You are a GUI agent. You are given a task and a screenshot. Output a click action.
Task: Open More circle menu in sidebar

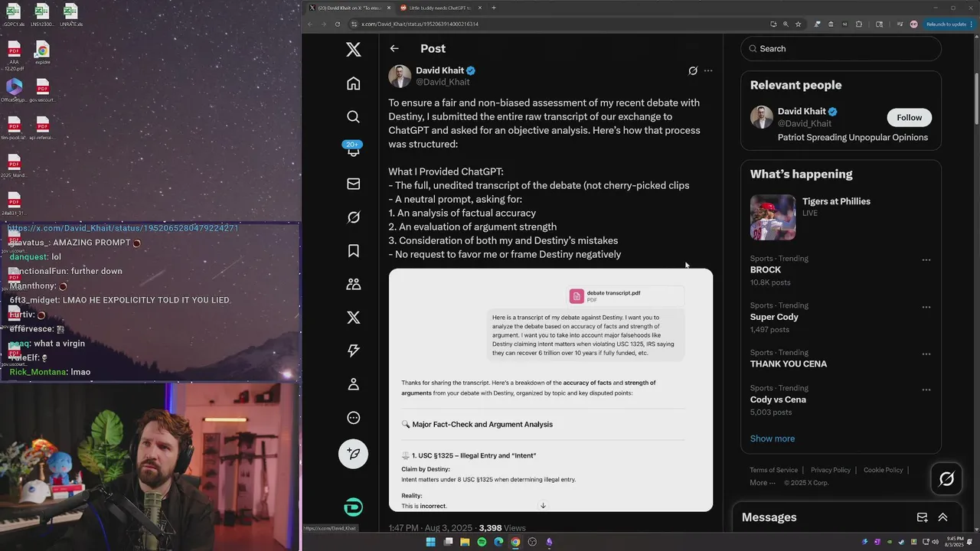click(353, 418)
